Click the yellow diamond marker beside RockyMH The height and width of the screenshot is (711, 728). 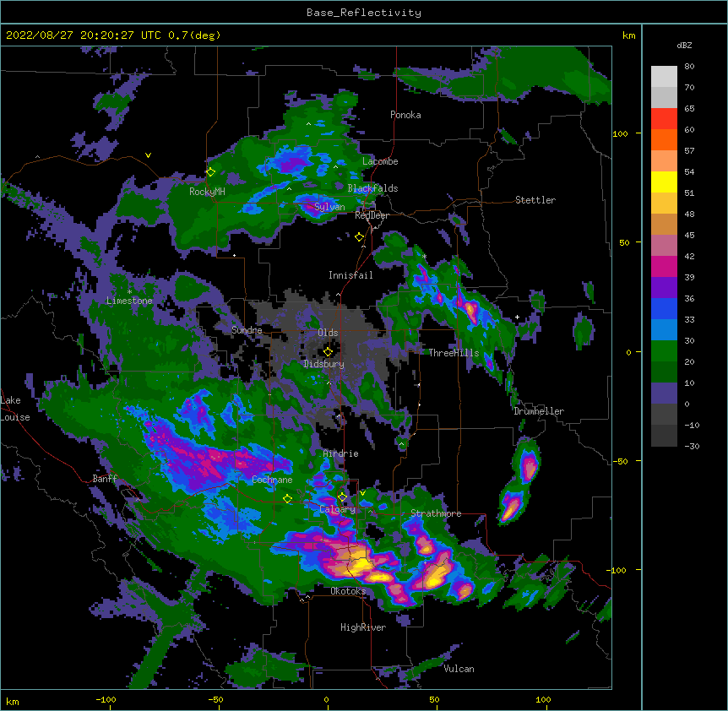click(210, 171)
